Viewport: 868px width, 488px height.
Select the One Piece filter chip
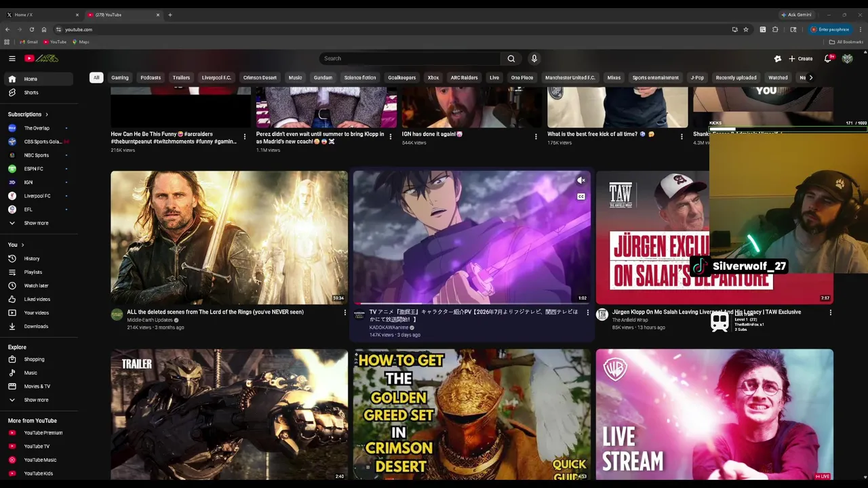(x=522, y=77)
